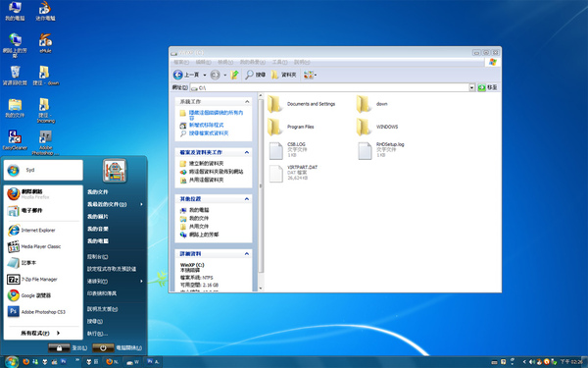Open the View (檢視) menu in Explorer

pyautogui.click(x=225, y=62)
